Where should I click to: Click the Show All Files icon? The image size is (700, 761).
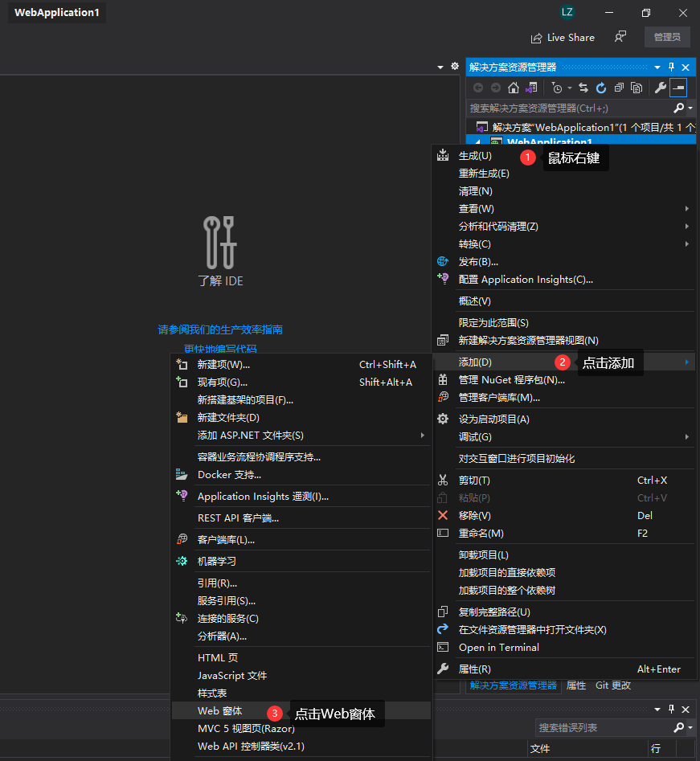pos(637,88)
